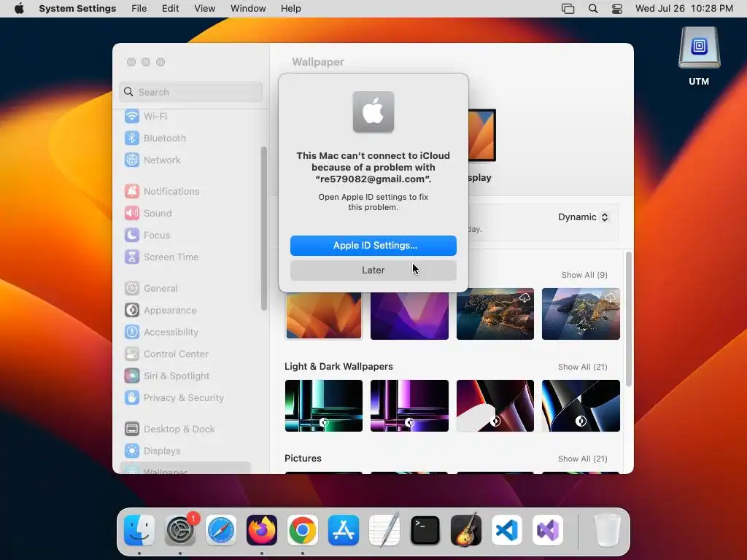Open Screen Time hourglass icon
747x560 pixels.
(132, 257)
